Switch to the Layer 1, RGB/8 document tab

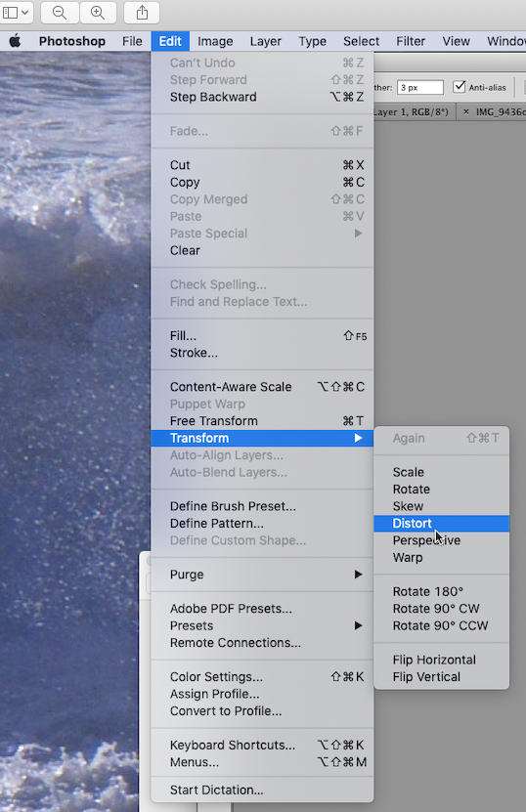[414, 111]
